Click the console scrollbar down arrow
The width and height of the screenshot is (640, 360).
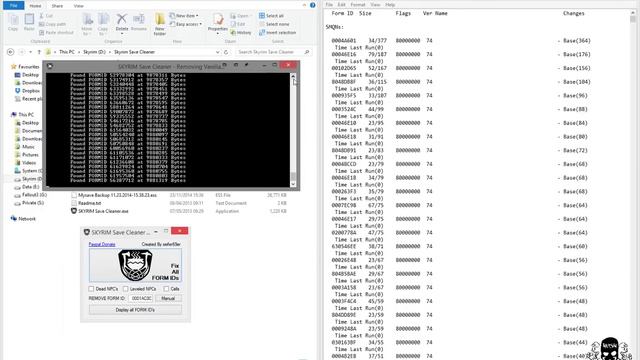pos(293,184)
